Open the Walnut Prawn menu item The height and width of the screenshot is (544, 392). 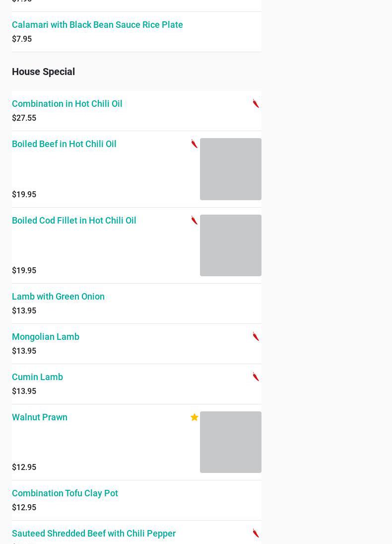[40, 417]
